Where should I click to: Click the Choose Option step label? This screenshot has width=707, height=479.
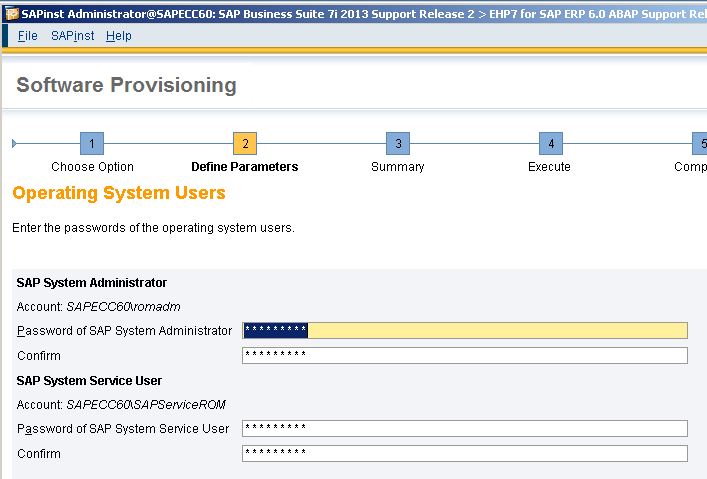click(x=92, y=167)
